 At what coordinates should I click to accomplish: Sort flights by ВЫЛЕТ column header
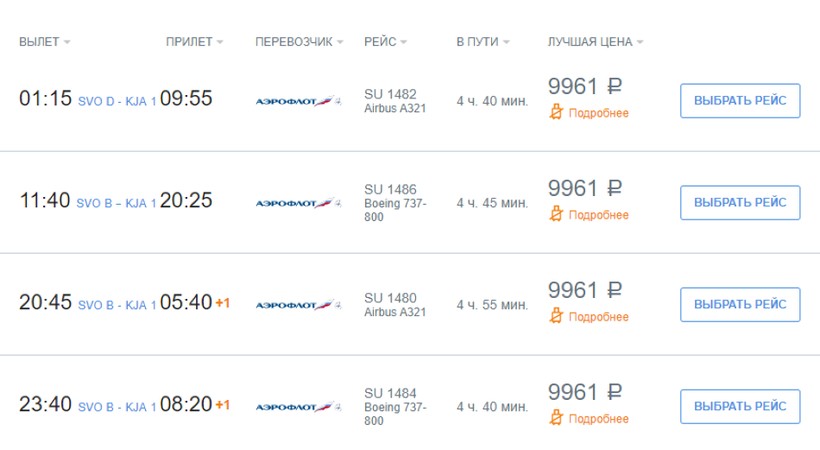[44, 42]
